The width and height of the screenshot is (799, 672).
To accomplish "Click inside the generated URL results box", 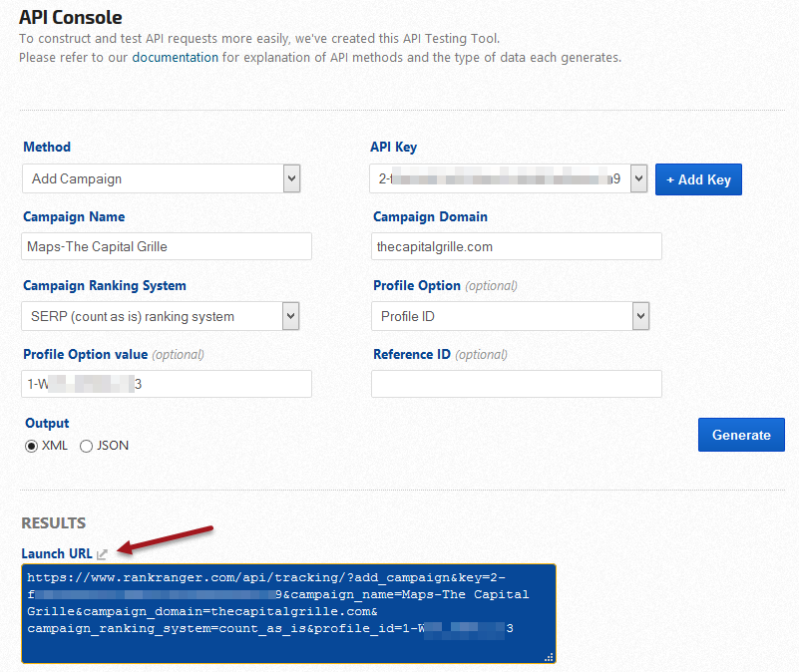I will pyautogui.click(x=288, y=613).
